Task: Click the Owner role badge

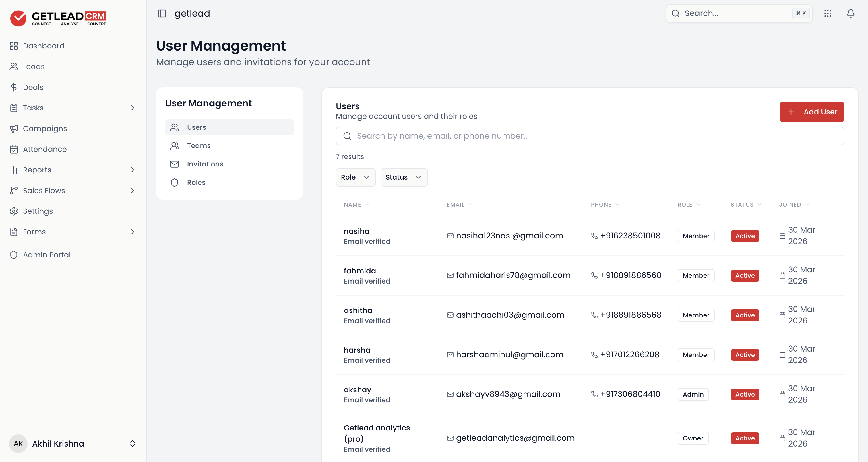Action: (693, 438)
